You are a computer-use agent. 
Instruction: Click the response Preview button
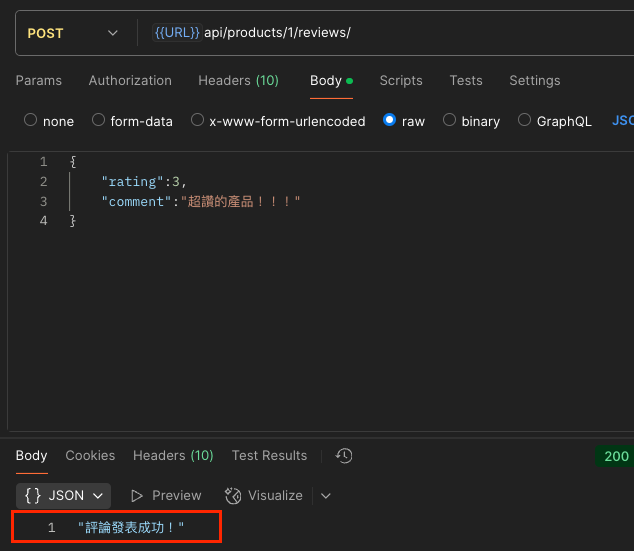166,495
